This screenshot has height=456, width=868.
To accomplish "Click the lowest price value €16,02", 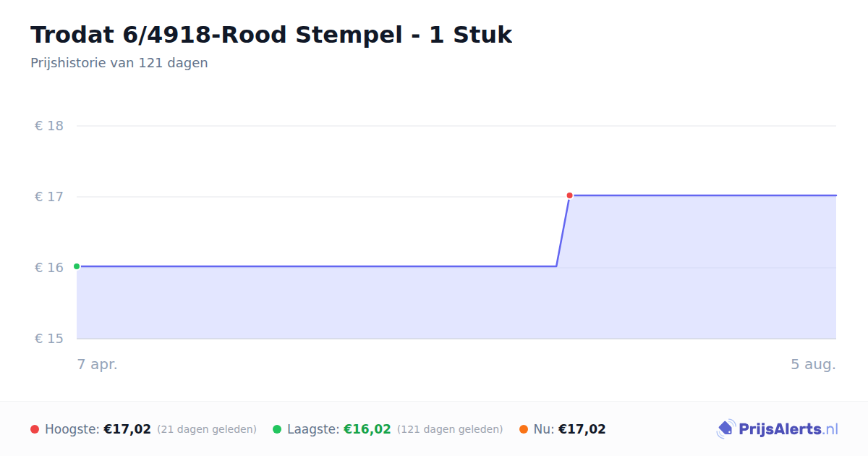I will click(x=367, y=429).
